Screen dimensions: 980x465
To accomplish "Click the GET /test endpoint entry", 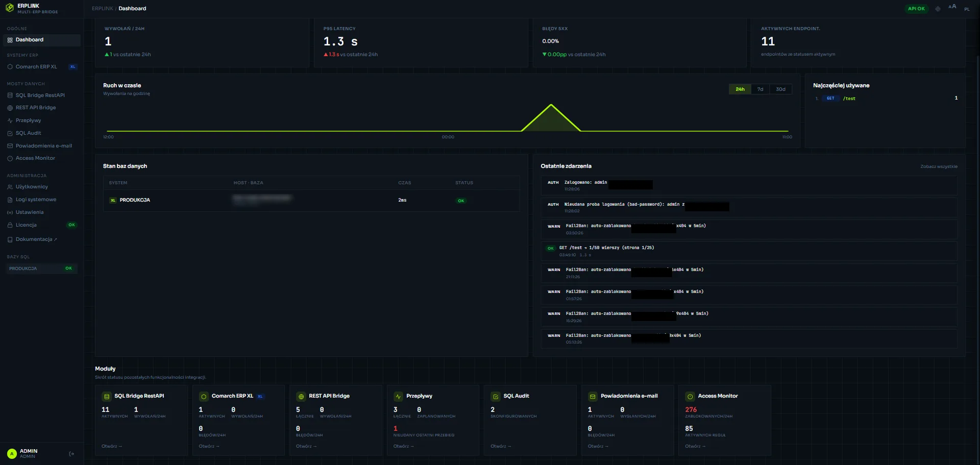I will click(886, 99).
